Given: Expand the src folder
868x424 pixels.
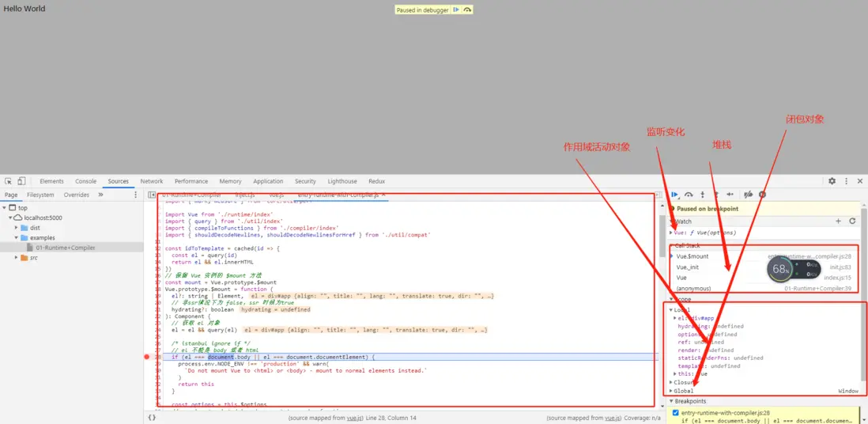Looking at the screenshot, I should pos(17,258).
